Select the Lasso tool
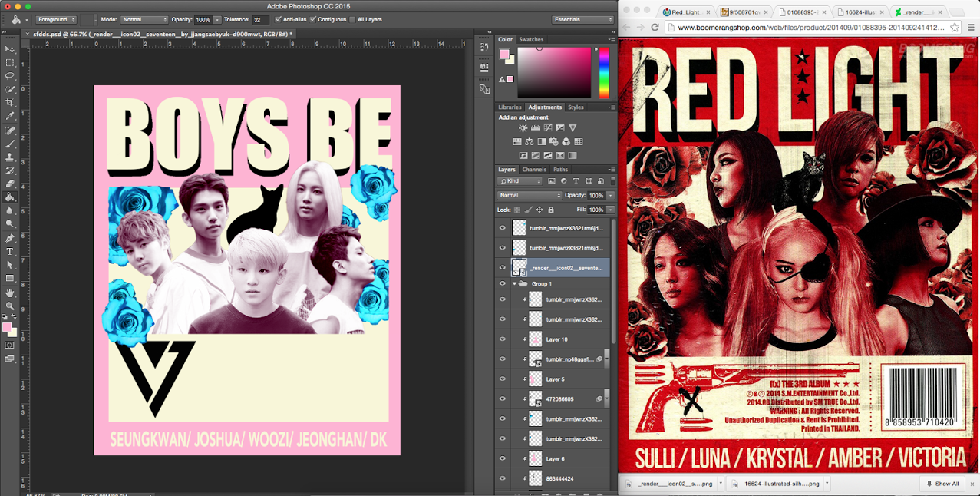The image size is (980, 496). pos(10,76)
